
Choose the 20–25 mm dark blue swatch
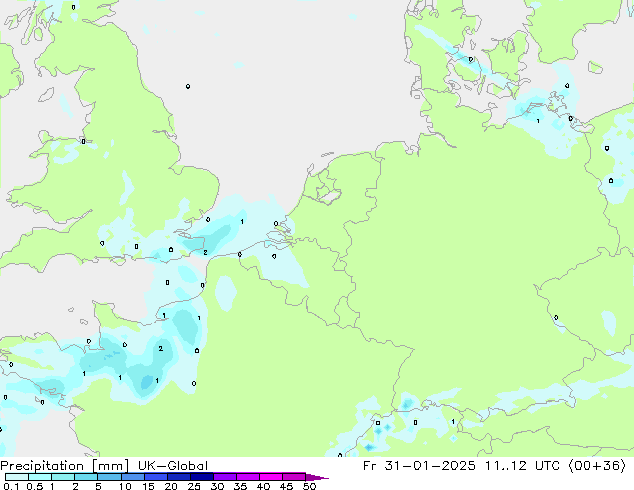coord(178,477)
